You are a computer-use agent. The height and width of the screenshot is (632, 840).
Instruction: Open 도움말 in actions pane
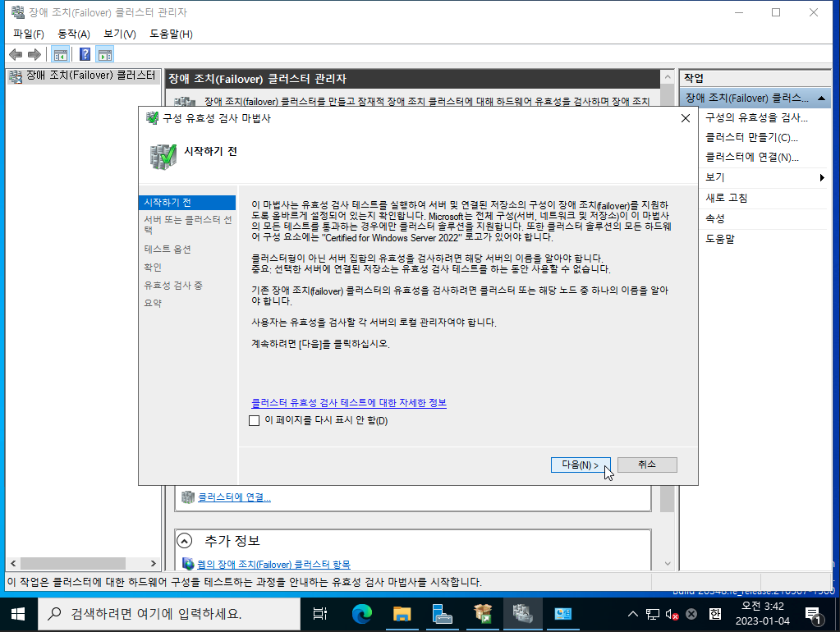pos(720,239)
